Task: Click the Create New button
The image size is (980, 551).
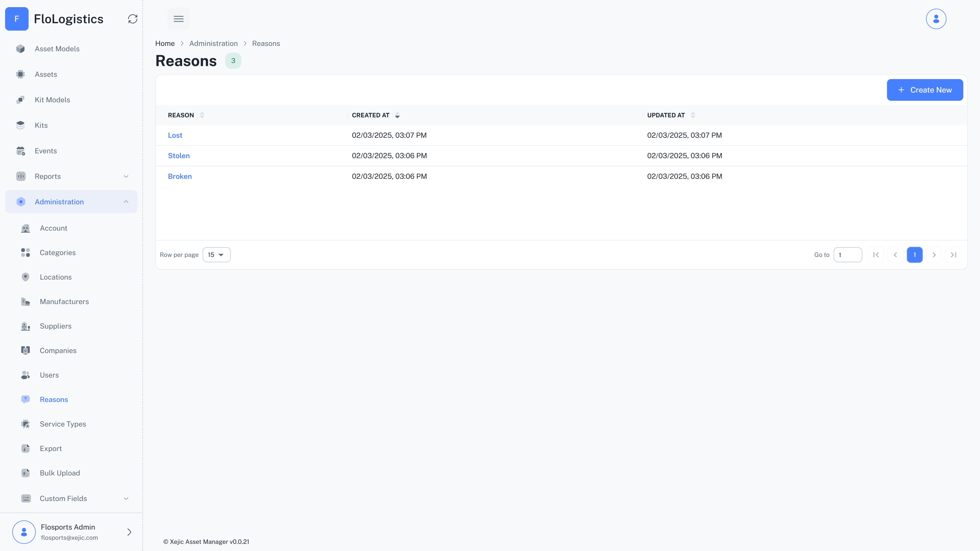Action: point(925,90)
